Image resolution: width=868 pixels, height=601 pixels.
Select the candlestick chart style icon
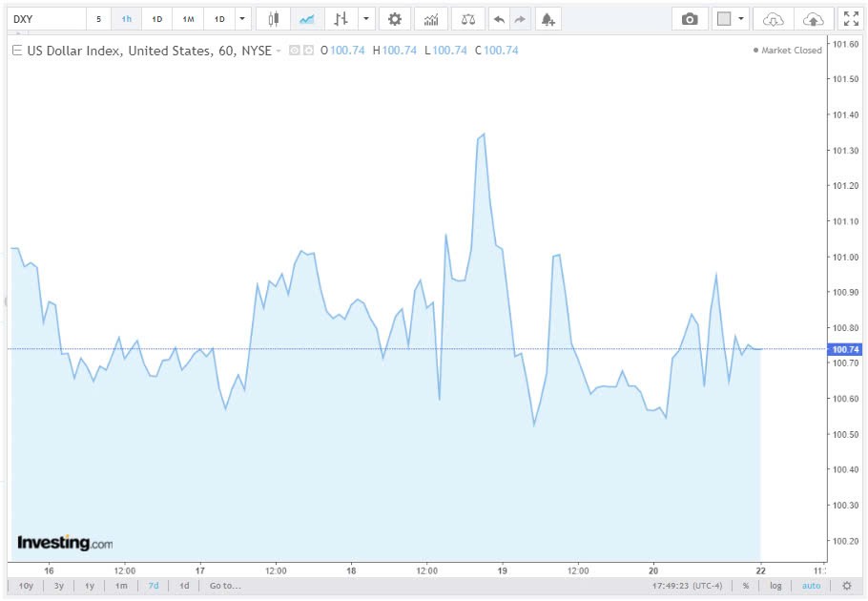click(x=274, y=19)
